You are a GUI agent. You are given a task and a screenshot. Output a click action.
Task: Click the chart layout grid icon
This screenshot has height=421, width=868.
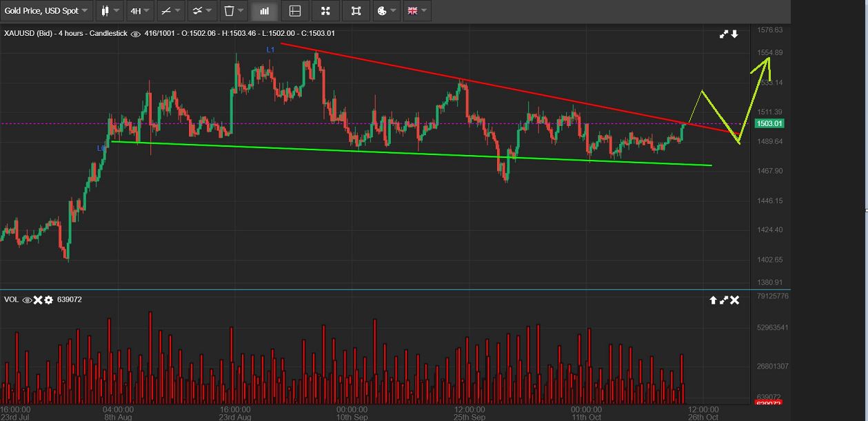coord(295,11)
